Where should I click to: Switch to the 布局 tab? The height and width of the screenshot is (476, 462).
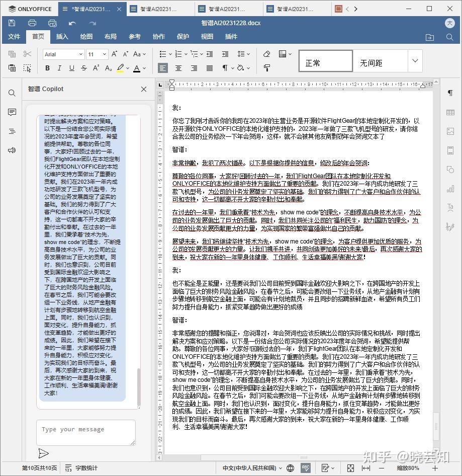click(111, 37)
